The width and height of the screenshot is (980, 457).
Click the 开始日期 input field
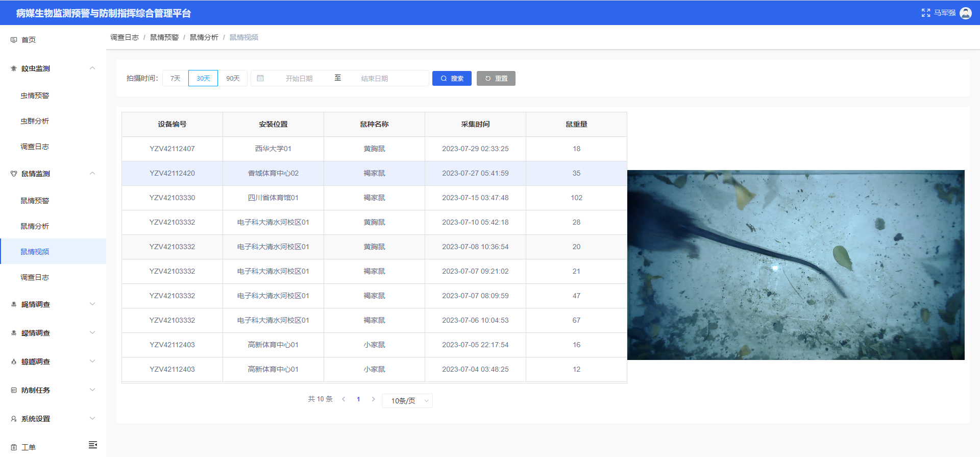(299, 78)
